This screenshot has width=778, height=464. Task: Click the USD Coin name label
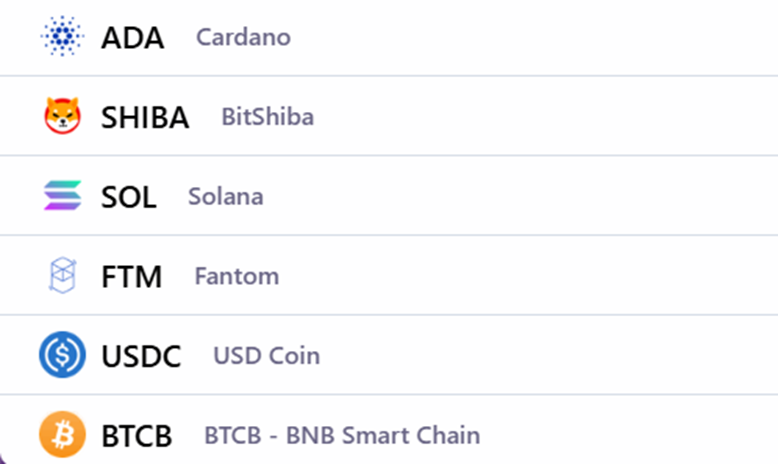[x=266, y=356]
